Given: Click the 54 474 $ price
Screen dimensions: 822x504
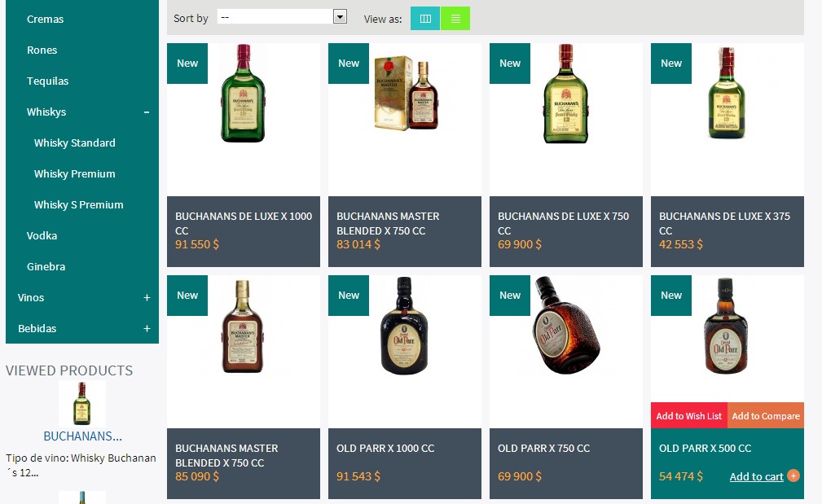Looking at the screenshot, I should [681, 476].
